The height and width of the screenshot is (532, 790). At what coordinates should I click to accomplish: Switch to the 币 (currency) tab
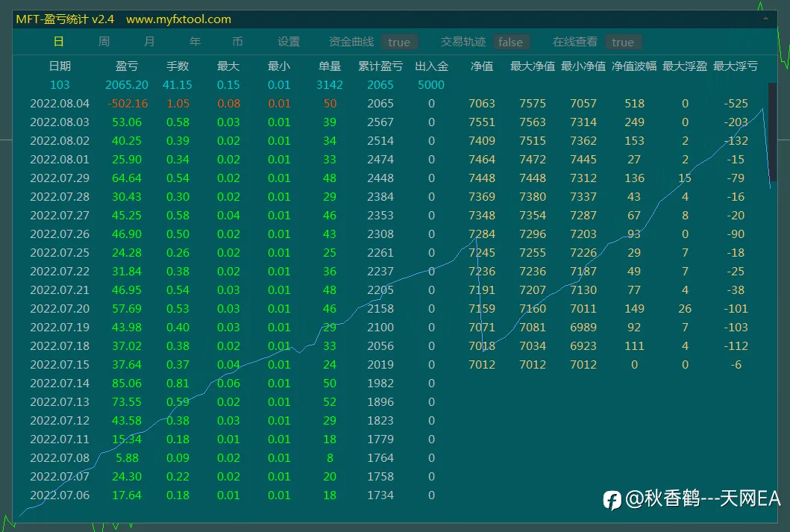coord(238,42)
